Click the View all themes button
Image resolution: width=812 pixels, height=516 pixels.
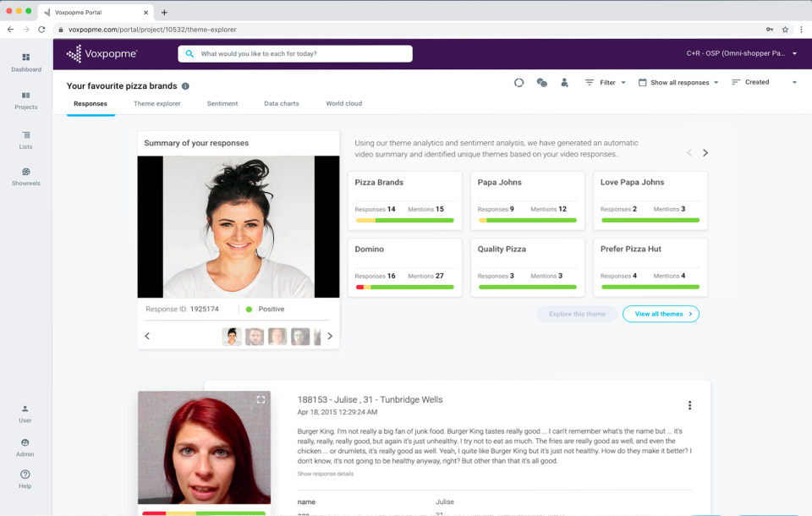tap(661, 314)
